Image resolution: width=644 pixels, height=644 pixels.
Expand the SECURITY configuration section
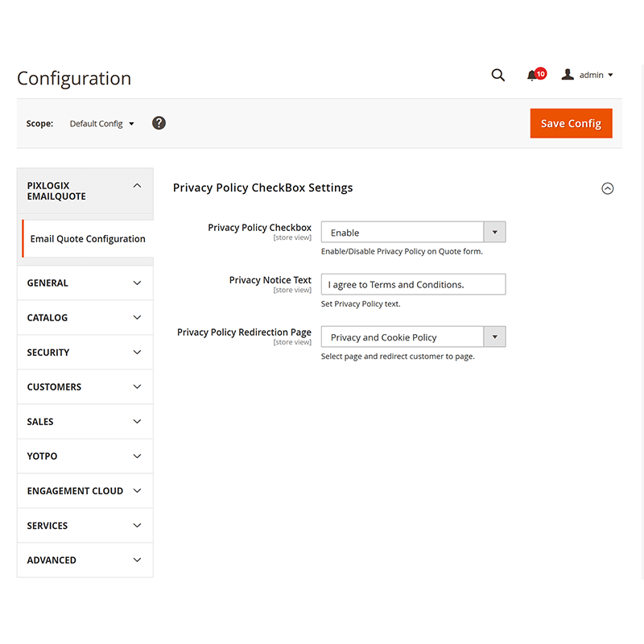85,352
